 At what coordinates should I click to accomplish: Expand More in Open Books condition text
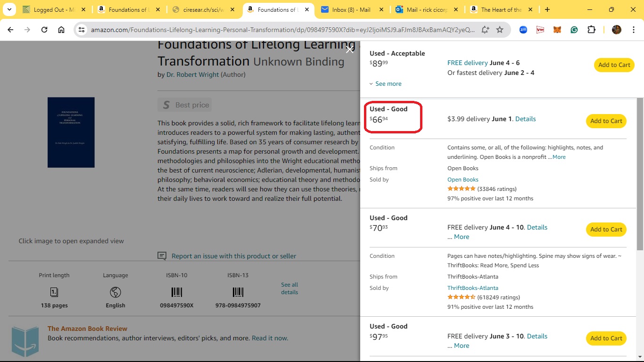pyautogui.click(x=559, y=157)
